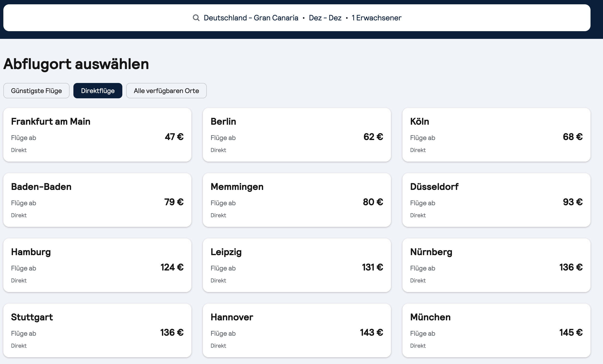Select Stuttgart as departure city
This screenshot has width=603, height=364.
click(97, 330)
